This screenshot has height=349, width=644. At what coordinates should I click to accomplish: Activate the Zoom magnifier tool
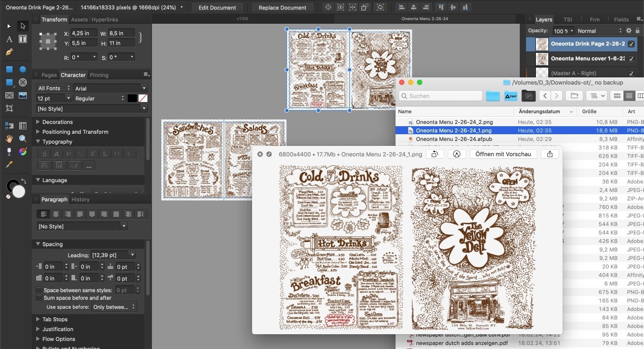pyautogui.click(x=23, y=139)
